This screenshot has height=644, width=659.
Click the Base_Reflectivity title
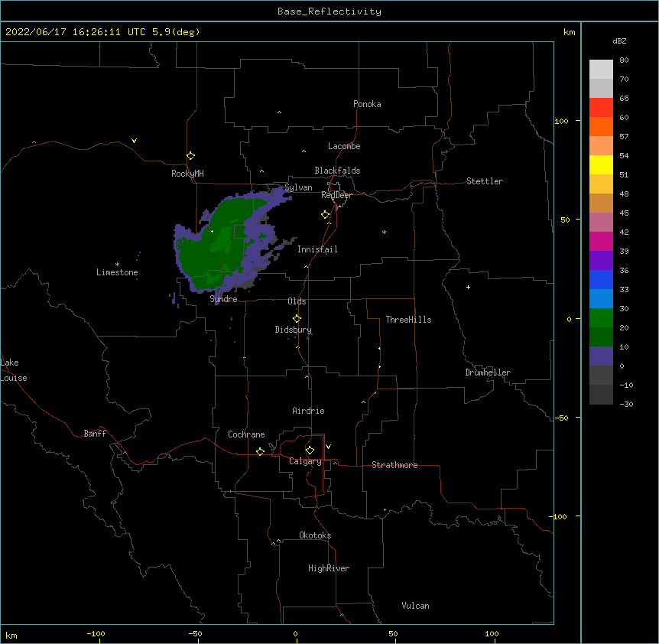tap(329, 11)
